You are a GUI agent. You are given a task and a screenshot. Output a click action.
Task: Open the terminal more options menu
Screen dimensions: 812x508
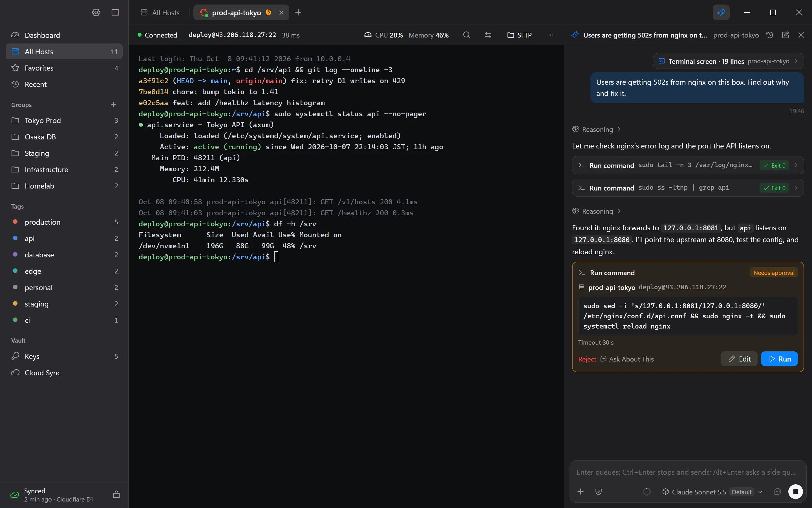pyautogui.click(x=550, y=35)
